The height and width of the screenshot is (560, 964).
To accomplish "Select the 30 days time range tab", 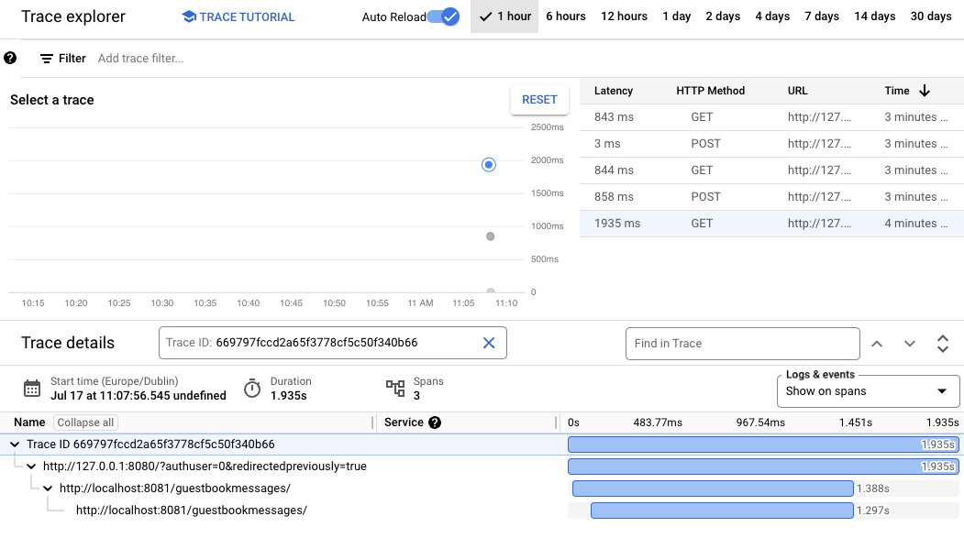I will click(930, 16).
